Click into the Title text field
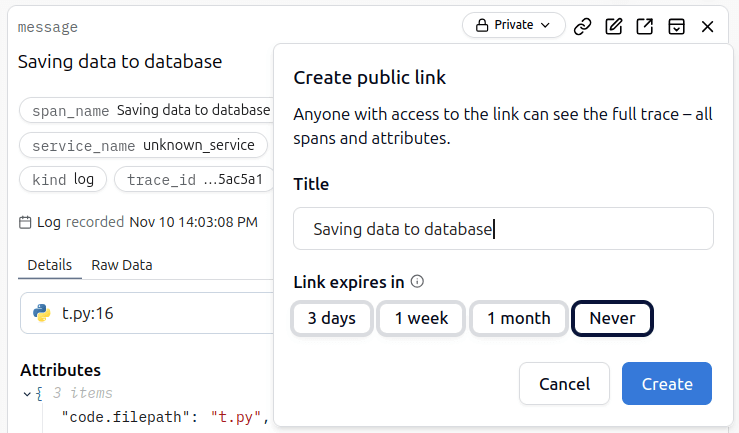 [503, 229]
